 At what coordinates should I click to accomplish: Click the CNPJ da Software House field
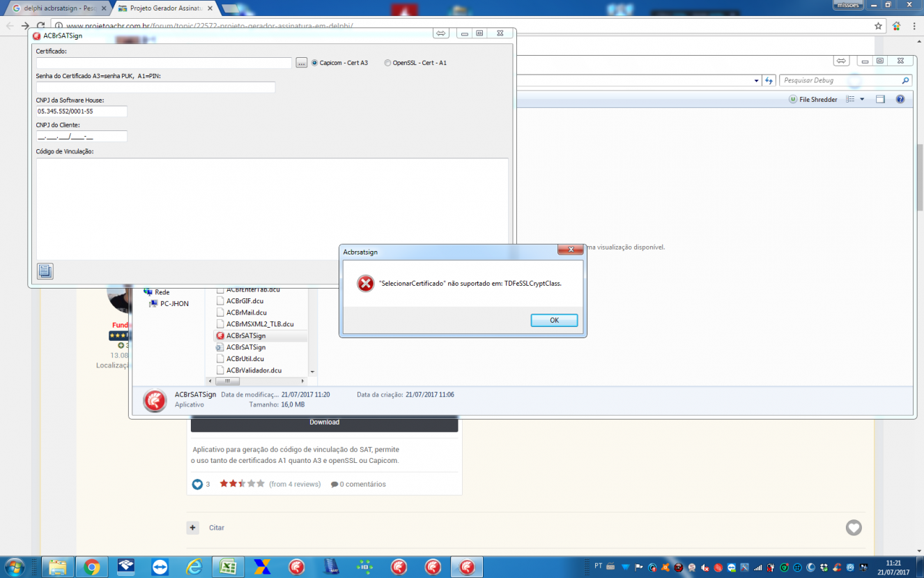82,112
